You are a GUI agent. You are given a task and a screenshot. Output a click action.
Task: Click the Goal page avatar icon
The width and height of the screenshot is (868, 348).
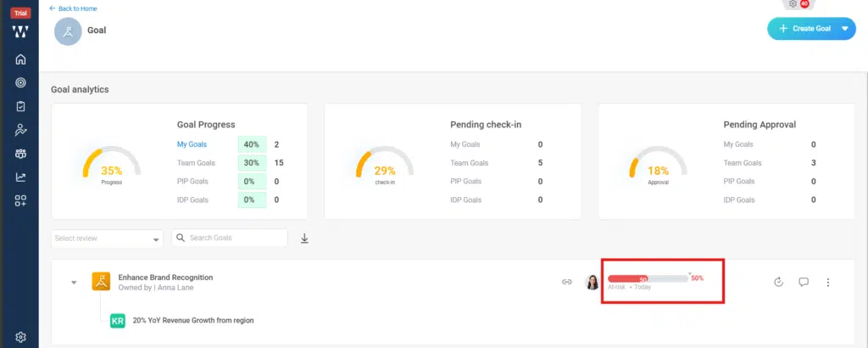pyautogui.click(x=68, y=31)
